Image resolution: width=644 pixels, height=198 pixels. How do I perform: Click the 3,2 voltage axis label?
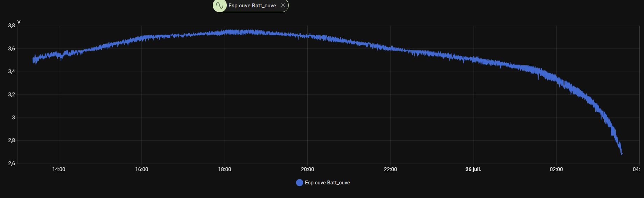point(12,95)
